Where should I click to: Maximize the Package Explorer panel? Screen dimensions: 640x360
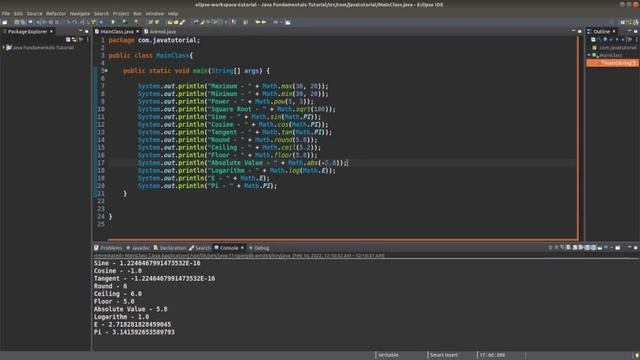87,31
